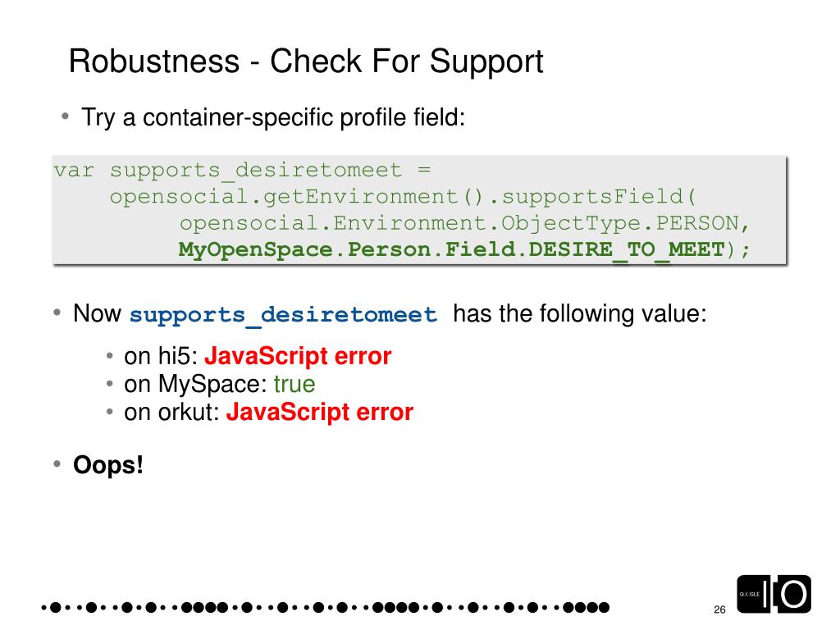Click the bold 'Oops!' text
840x630 pixels.
click(x=108, y=465)
